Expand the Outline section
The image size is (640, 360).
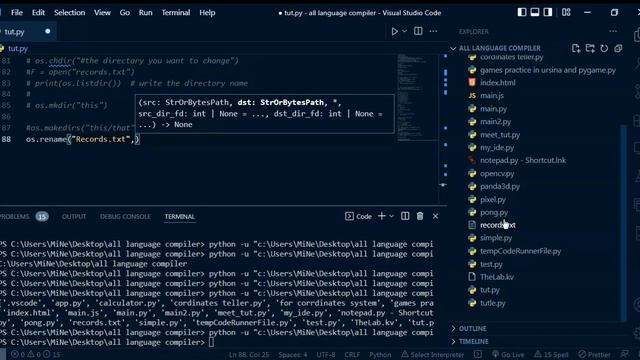click(472, 329)
